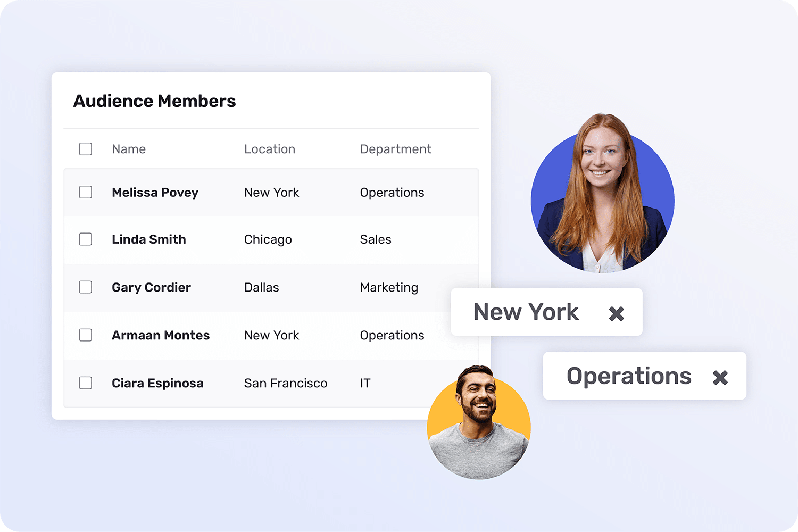Click the name Linda Smith
This screenshot has width=798, height=532.
[149, 239]
